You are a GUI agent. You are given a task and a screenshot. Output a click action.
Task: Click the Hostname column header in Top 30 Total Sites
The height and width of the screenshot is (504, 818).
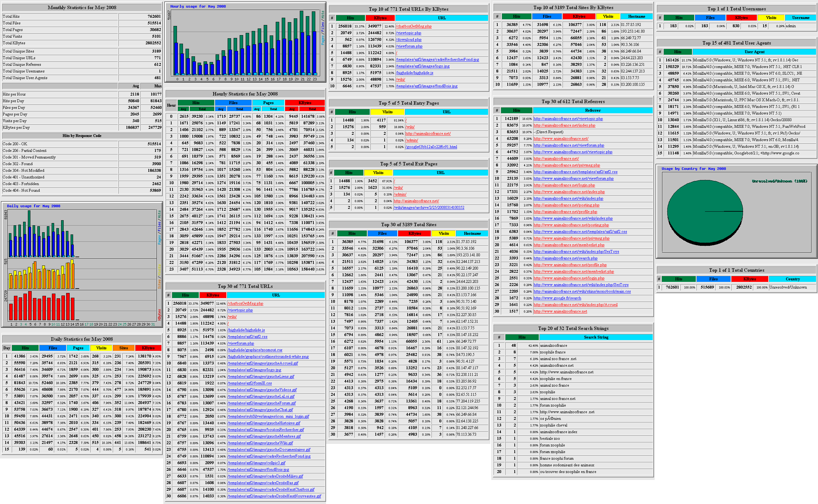coord(472,233)
